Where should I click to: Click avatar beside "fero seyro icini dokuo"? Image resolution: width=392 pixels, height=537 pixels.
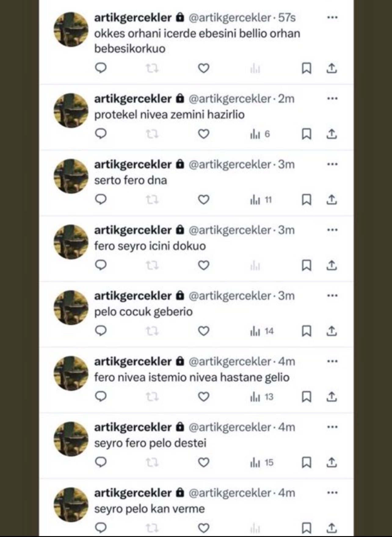(x=71, y=242)
